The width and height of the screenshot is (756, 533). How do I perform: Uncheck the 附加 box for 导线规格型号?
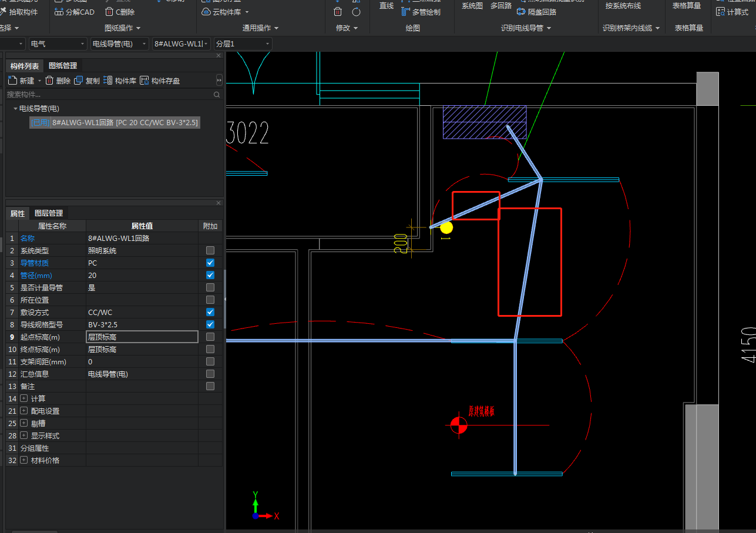(210, 324)
